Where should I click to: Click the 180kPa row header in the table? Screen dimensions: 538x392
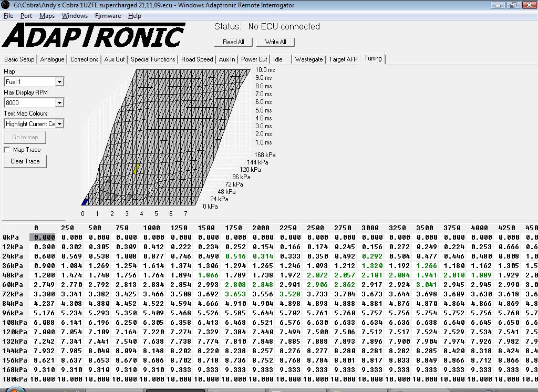tap(15, 379)
